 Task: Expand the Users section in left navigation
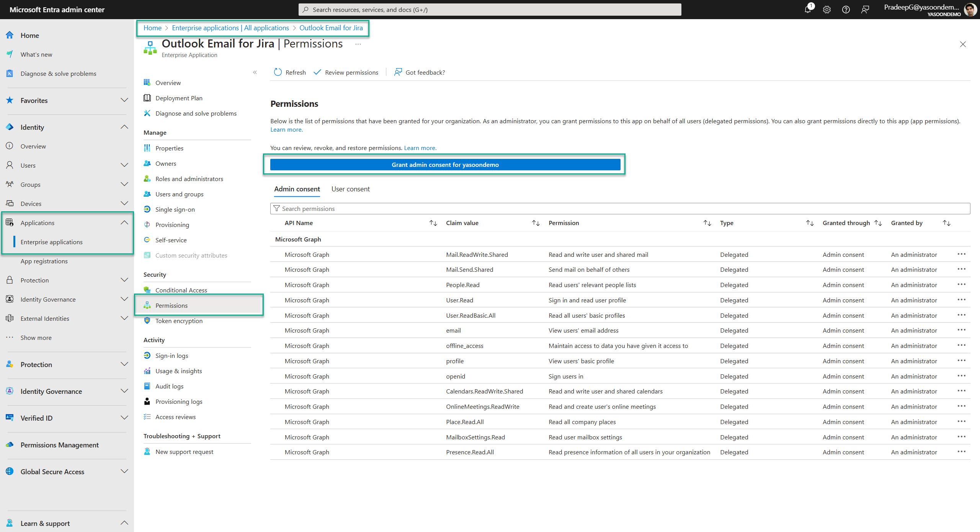[124, 165]
